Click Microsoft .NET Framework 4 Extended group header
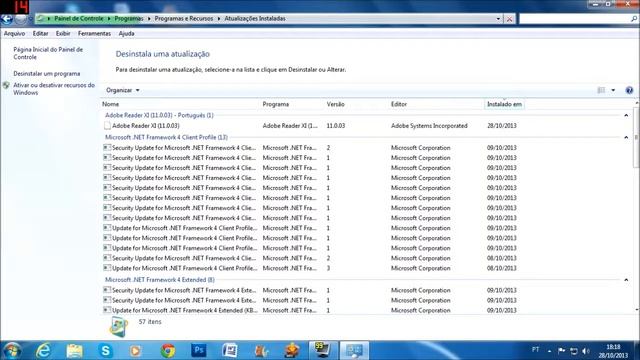Viewport: 640px width, 360px height. point(160,280)
